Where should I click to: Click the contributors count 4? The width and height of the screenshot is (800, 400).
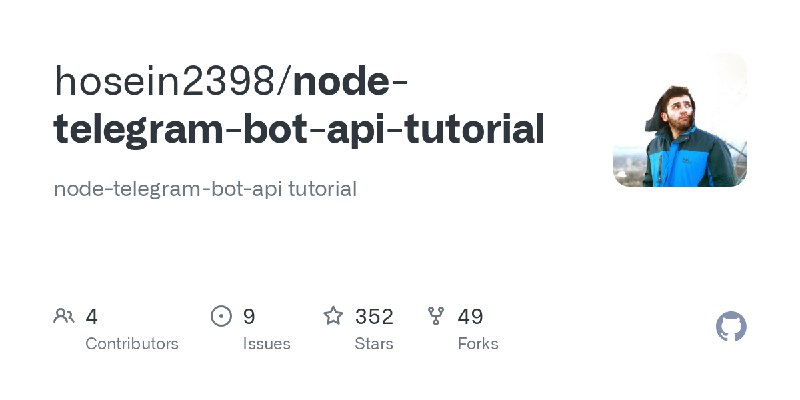pyautogui.click(x=91, y=317)
